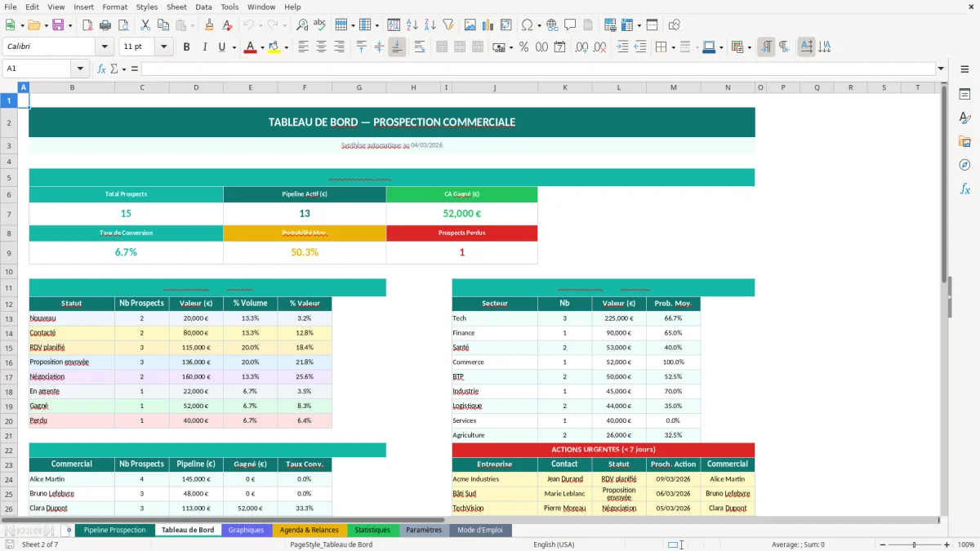
Task: Toggle Align Bottom vertical alignment
Action: 397,47
